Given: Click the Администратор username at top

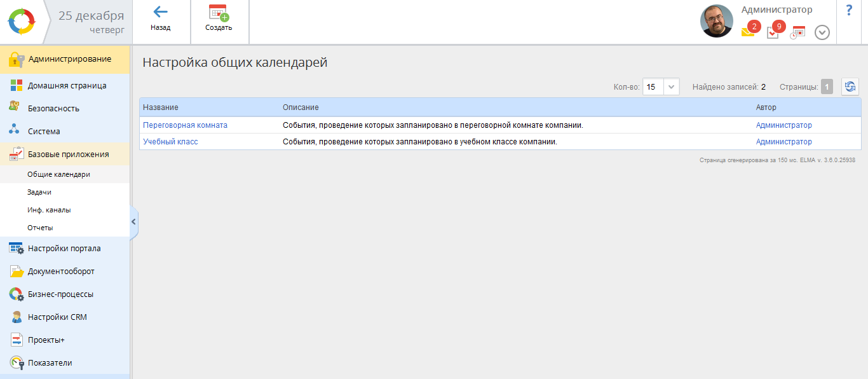Looking at the screenshot, I should click(x=776, y=10).
